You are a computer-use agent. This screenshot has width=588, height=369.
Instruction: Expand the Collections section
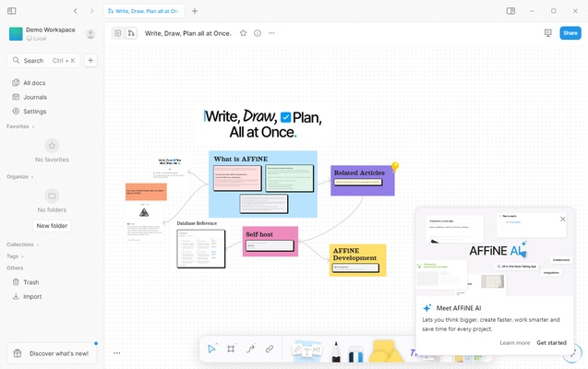[21, 244]
